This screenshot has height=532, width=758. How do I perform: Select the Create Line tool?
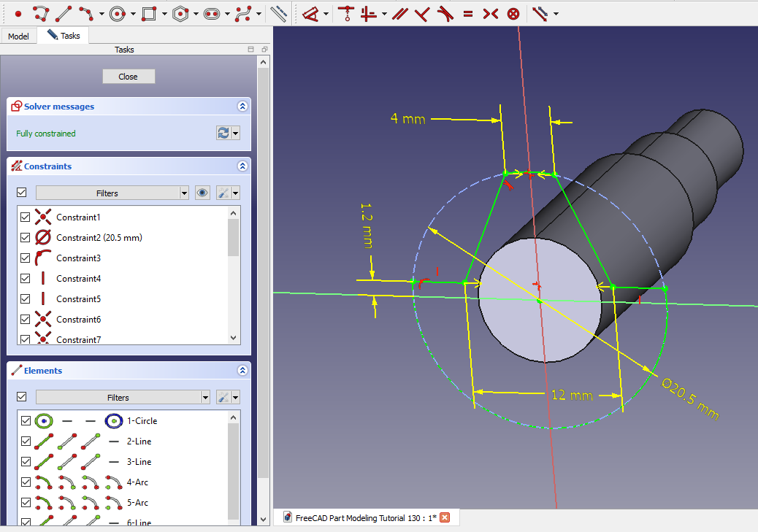point(64,13)
